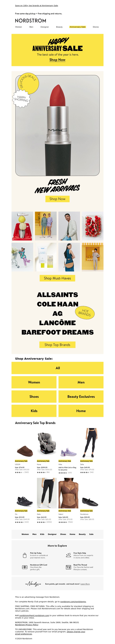Click the Read The Thread icon
115x644 pixels.
68,567
